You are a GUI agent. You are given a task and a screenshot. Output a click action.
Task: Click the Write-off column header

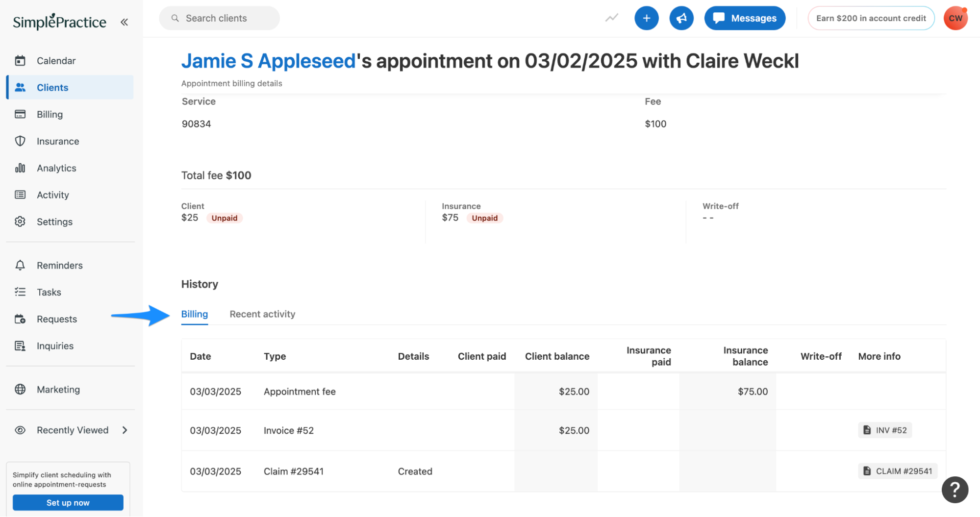click(x=821, y=356)
